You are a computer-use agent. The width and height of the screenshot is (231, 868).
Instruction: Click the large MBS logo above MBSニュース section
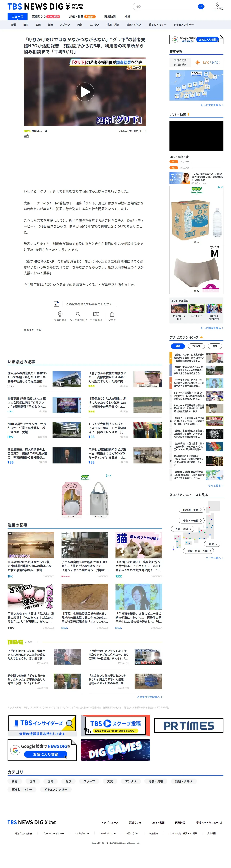tap(15, 642)
